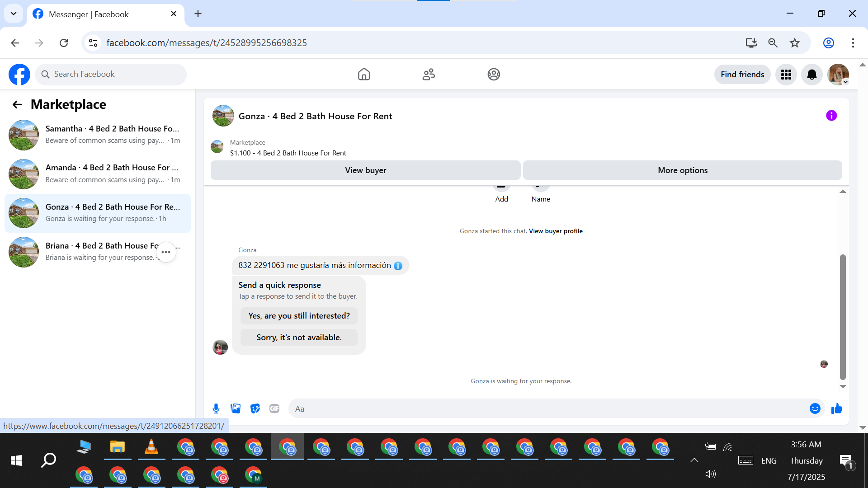Open the Friends icon in top navigation
The height and width of the screenshot is (488, 868).
[x=429, y=74]
